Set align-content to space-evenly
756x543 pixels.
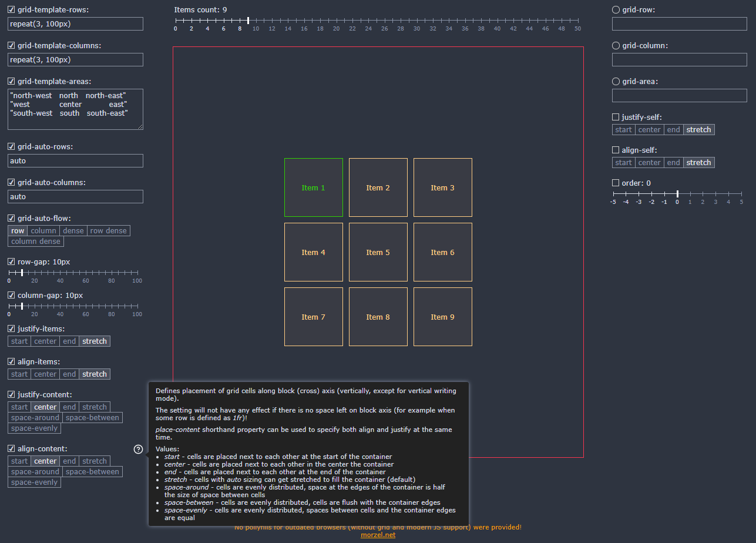click(34, 482)
